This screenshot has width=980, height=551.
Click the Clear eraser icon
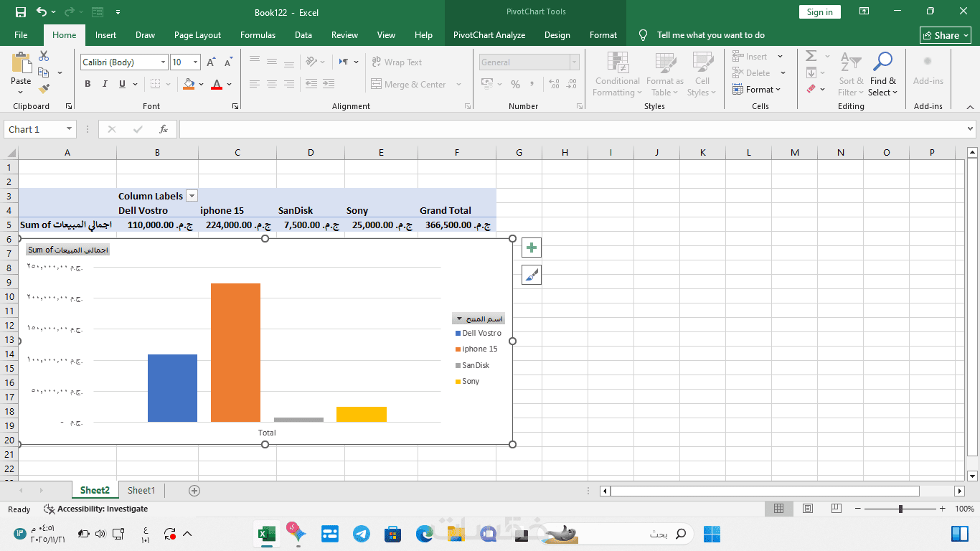coord(811,89)
